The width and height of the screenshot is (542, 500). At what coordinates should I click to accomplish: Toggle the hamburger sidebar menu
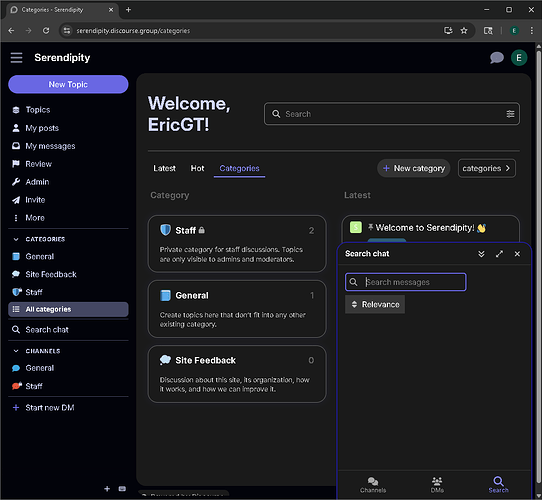click(16, 57)
